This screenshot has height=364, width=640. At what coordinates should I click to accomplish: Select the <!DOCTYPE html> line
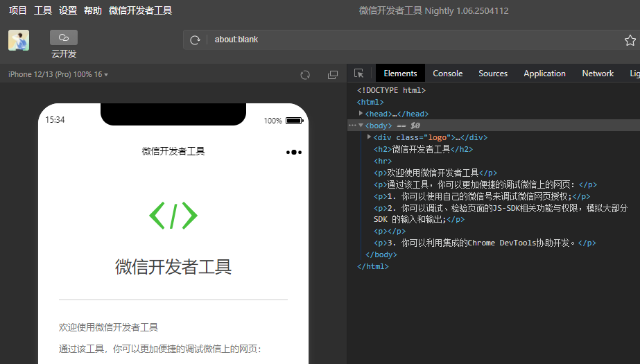[391, 90]
